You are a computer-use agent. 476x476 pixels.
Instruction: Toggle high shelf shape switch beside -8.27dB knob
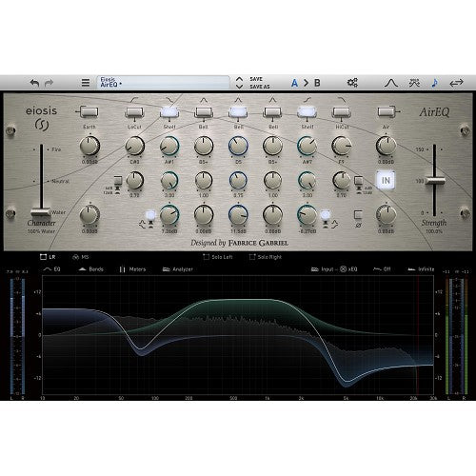pos(326,215)
